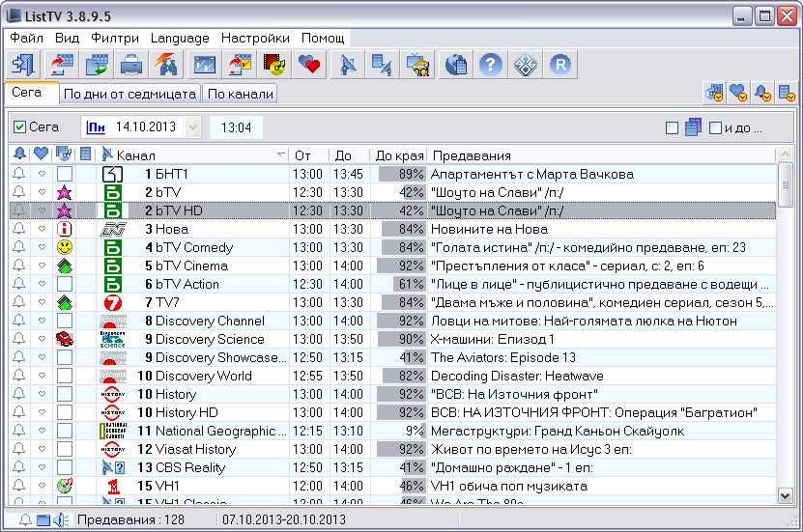The height and width of the screenshot is (532, 803).
Task: Click the exit door toolbar icon
Action: pyautogui.click(x=22, y=65)
